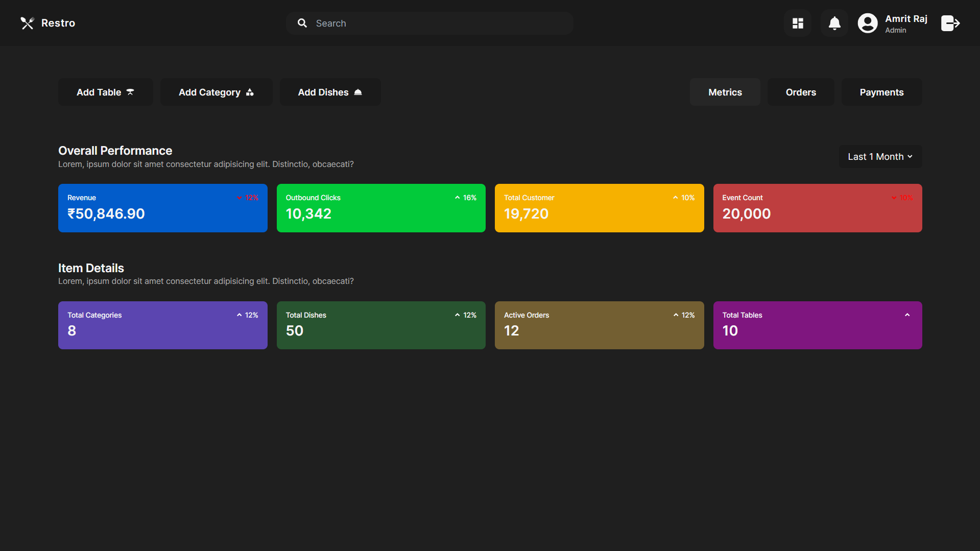Click the Add Category button

[216, 92]
